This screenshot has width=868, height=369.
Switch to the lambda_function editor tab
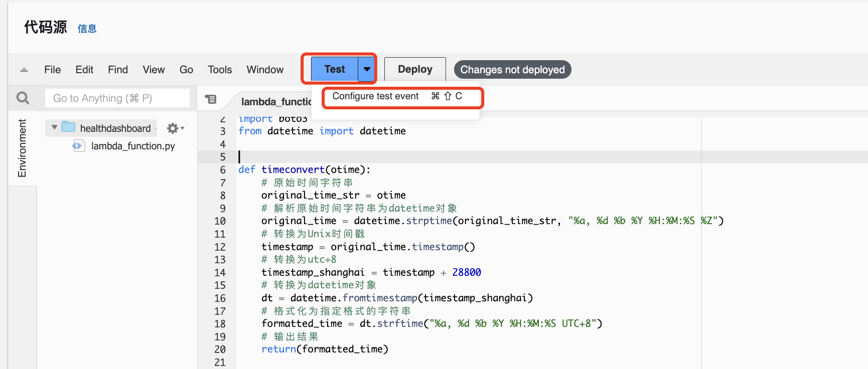click(276, 101)
